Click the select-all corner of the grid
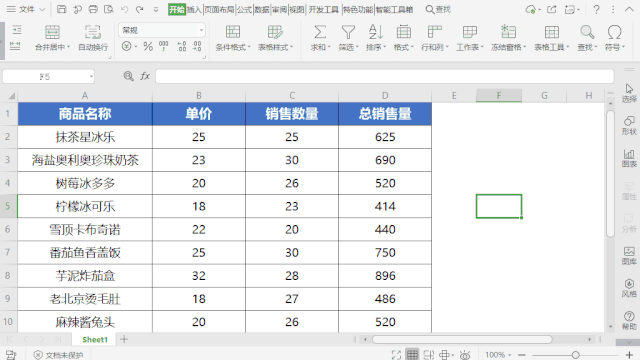The height and width of the screenshot is (360, 640). pos(11,96)
